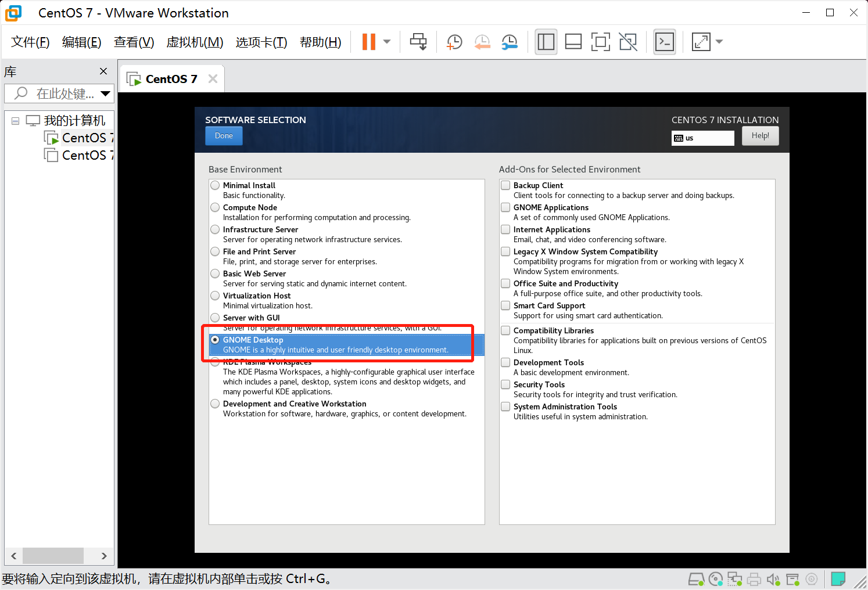Open the library search dropdown arrow

click(x=105, y=93)
